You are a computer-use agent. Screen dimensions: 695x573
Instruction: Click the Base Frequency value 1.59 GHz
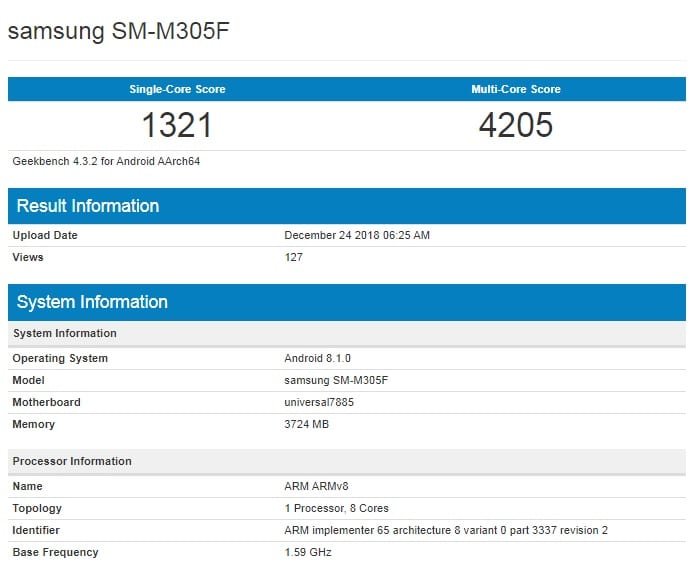(308, 552)
